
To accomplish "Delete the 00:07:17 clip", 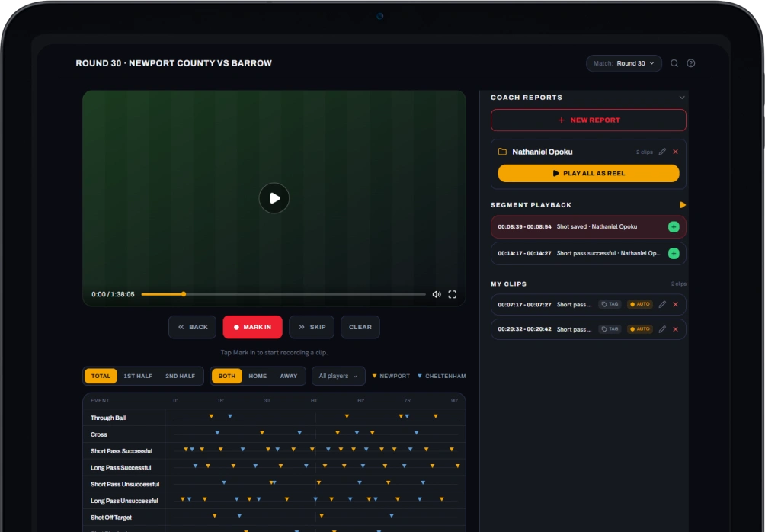I will [676, 305].
